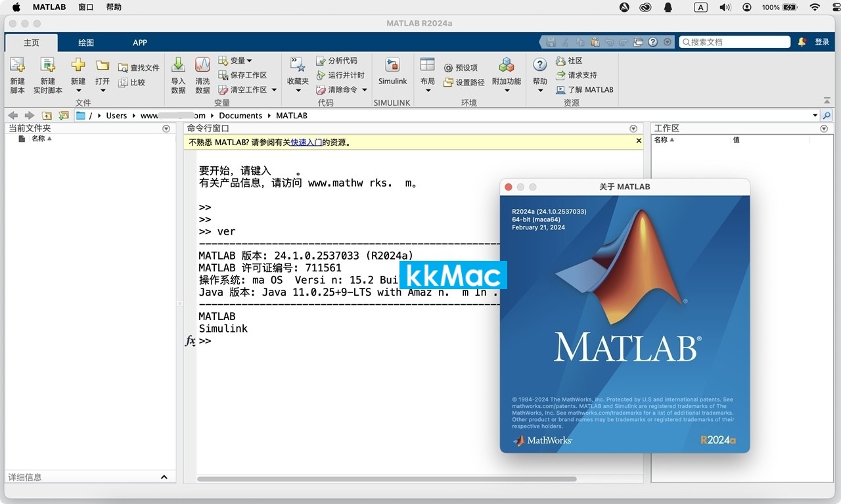
Task: Click the folder search magnifier icon
Action: point(827,116)
